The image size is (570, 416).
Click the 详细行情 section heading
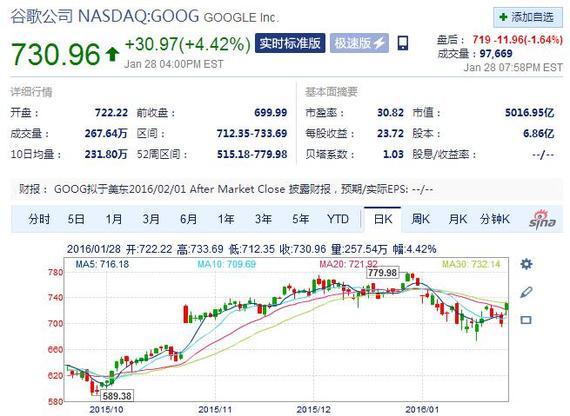click(x=31, y=92)
